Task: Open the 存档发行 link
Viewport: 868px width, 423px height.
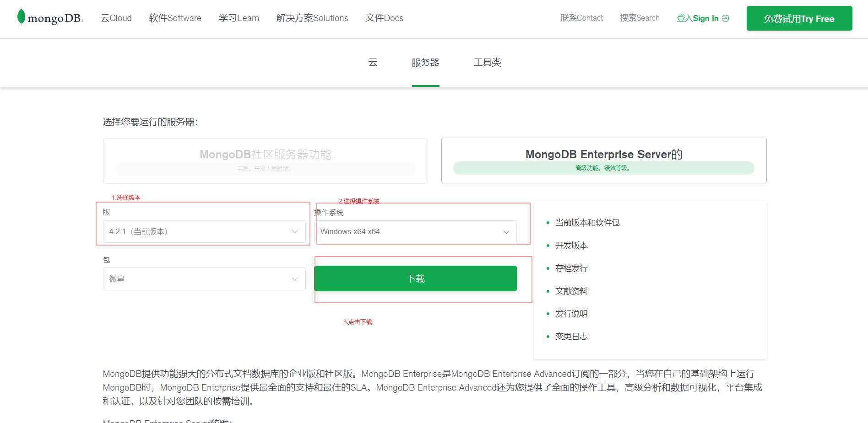Action: [x=571, y=268]
